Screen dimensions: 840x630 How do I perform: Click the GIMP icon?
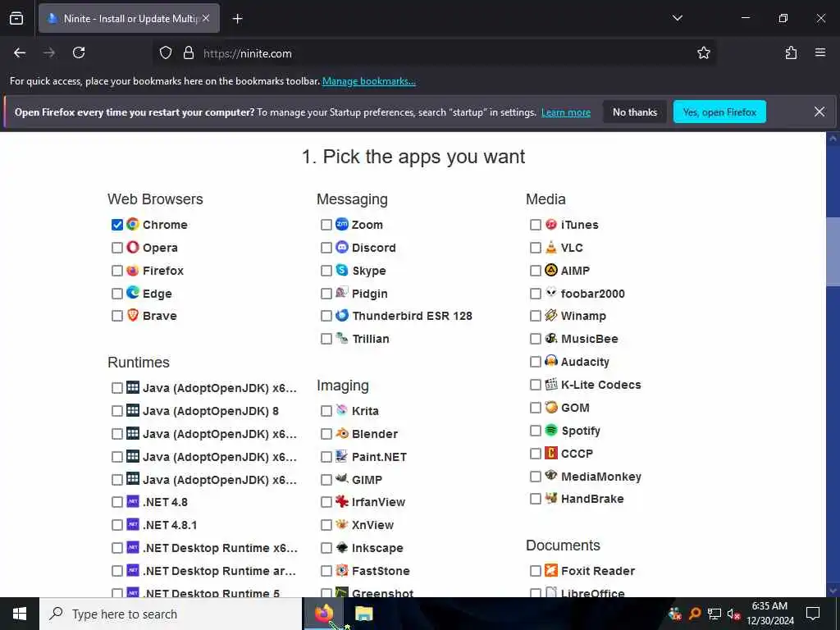click(342, 479)
